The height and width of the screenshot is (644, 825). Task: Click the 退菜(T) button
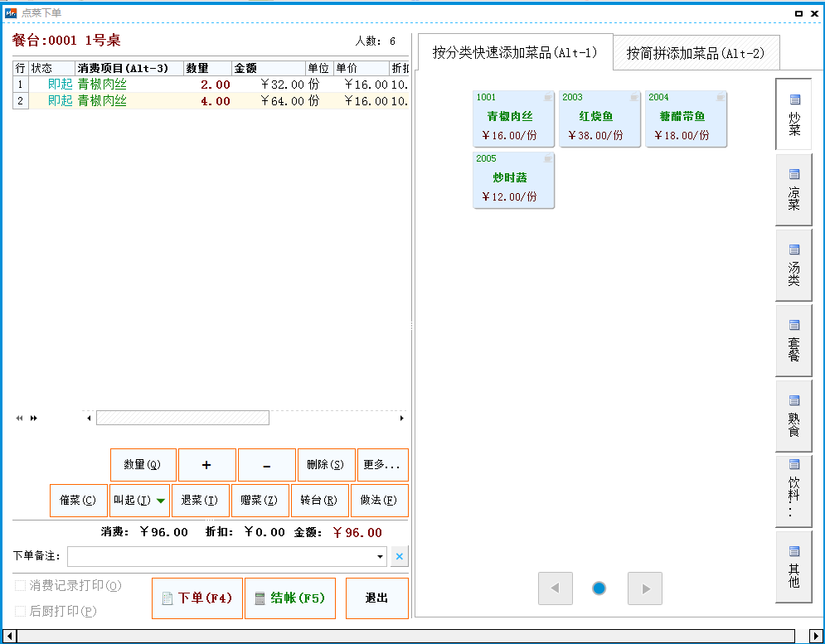coord(200,501)
